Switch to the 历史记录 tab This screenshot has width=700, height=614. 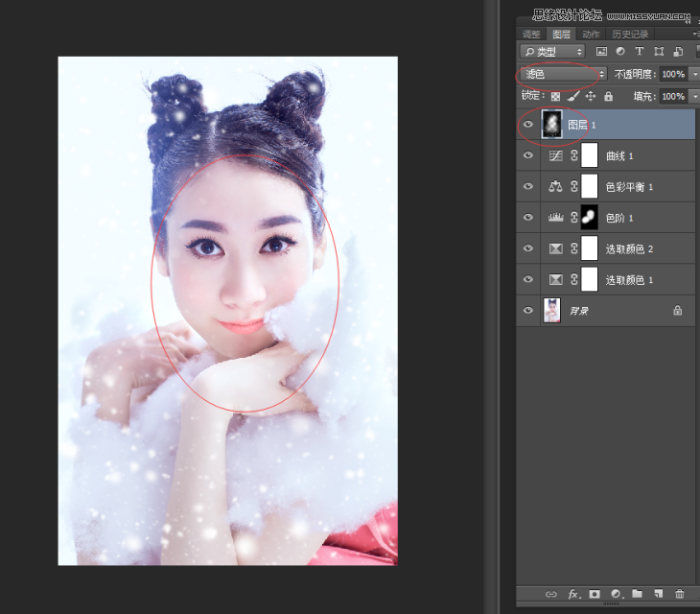point(630,35)
